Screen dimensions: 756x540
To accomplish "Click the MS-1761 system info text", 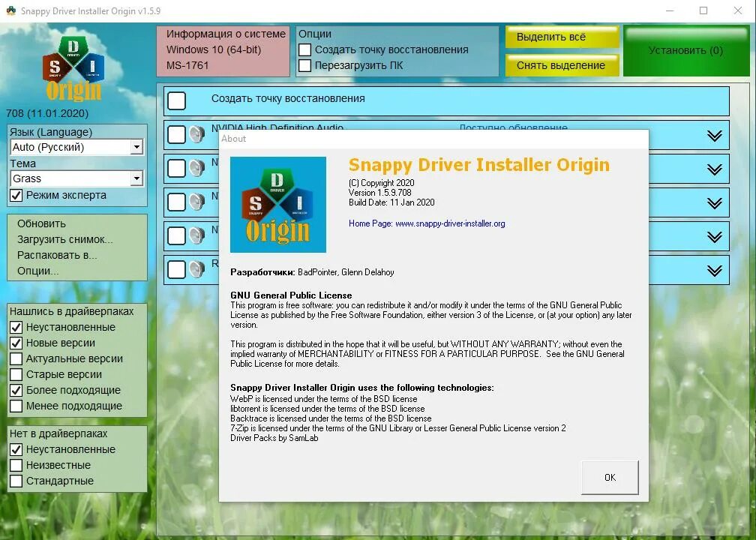I will (187, 65).
